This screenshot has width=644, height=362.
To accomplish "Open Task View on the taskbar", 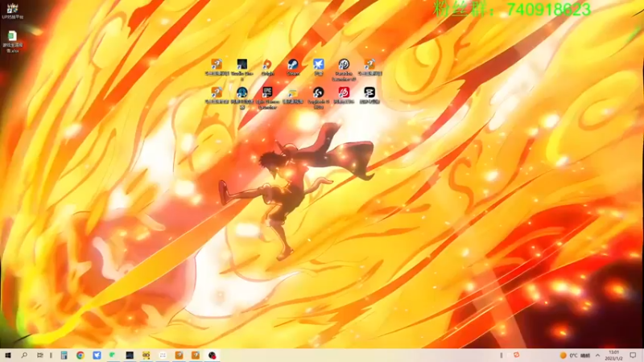I will click(39, 356).
